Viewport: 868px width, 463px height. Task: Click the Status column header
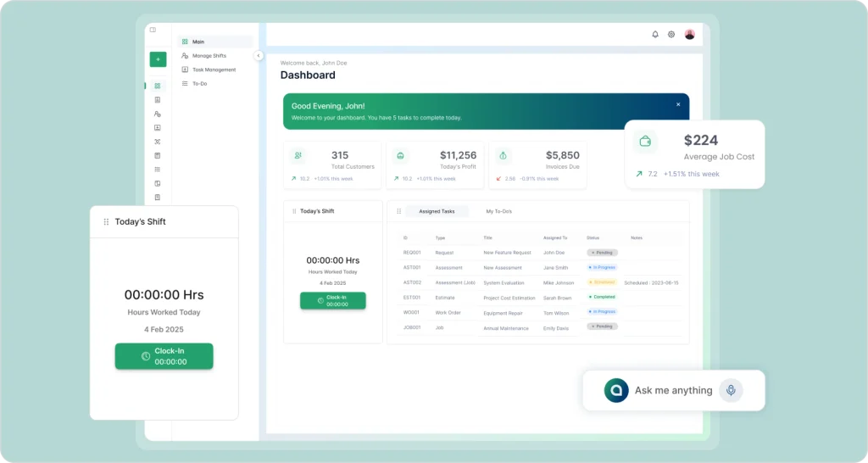click(593, 237)
